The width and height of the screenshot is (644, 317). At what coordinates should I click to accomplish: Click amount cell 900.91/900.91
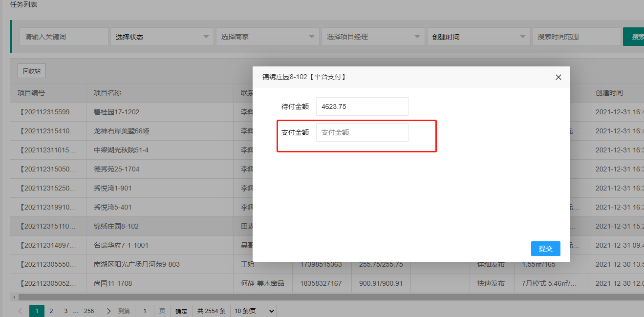point(381,283)
